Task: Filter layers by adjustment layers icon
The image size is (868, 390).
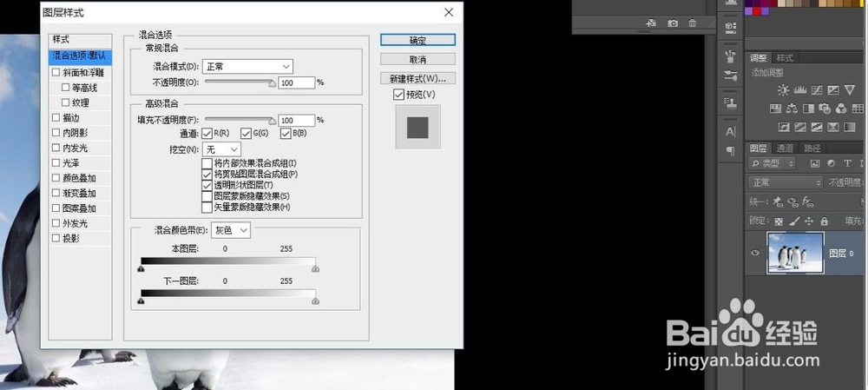Action: click(831, 163)
